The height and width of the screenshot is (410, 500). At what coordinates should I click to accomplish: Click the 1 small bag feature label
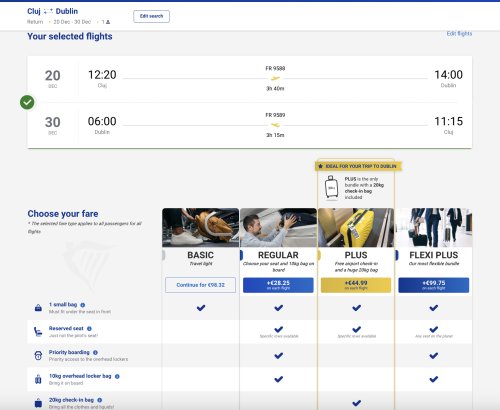point(63,305)
